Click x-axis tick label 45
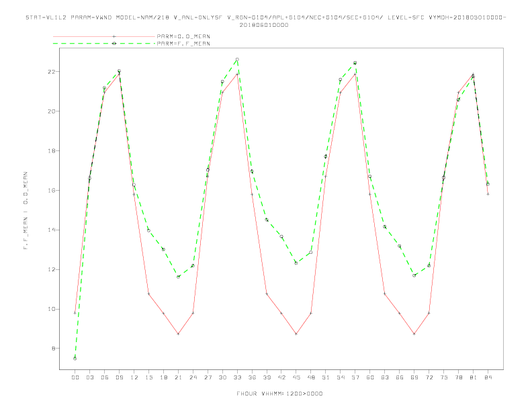Viewport: 532px width, 411px height. coord(296,377)
